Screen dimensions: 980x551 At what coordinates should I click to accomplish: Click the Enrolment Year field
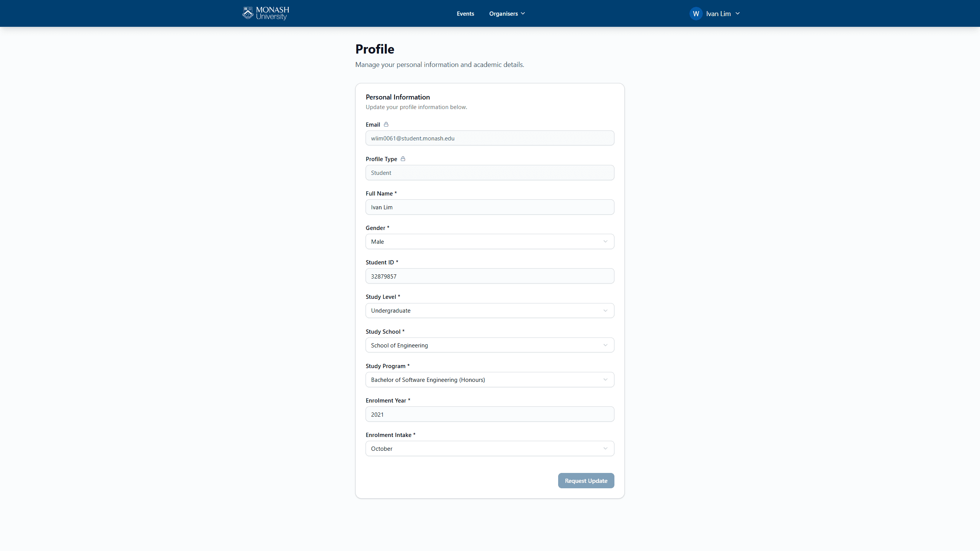[x=490, y=414]
